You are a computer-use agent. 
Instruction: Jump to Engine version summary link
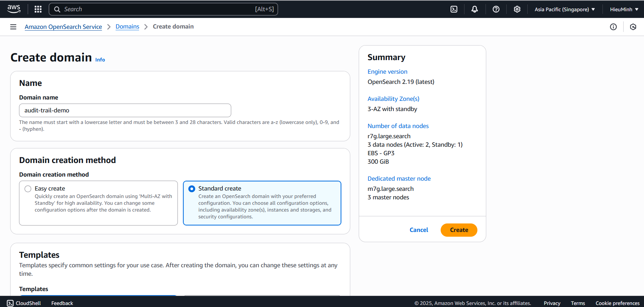click(387, 72)
